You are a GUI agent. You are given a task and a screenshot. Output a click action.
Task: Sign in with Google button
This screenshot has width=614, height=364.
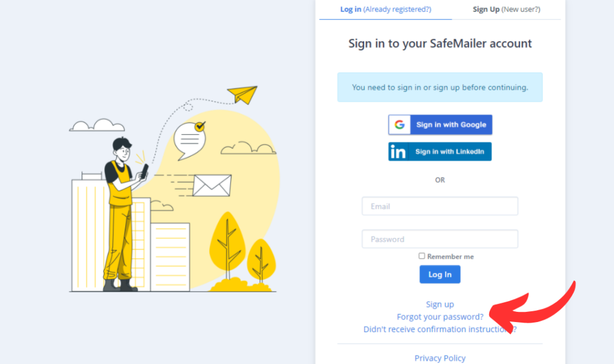[x=440, y=125]
